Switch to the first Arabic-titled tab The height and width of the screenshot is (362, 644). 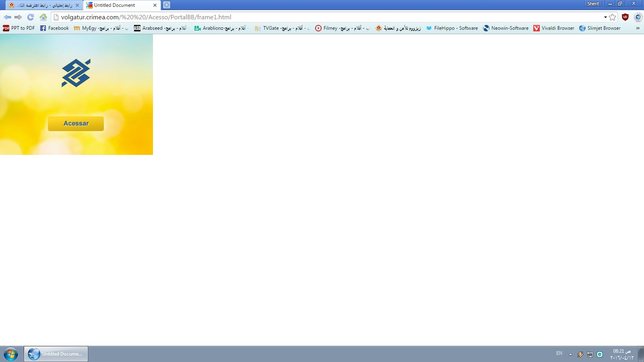point(43,5)
